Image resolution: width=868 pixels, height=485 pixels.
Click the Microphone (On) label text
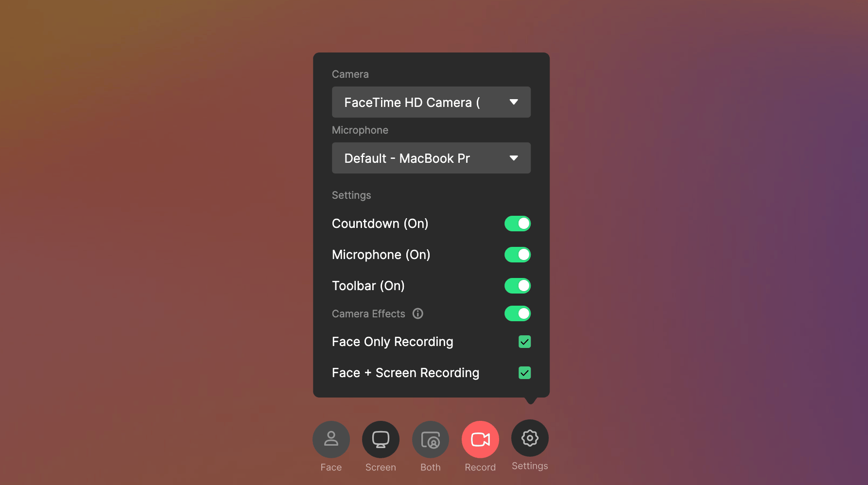(381, 255)
